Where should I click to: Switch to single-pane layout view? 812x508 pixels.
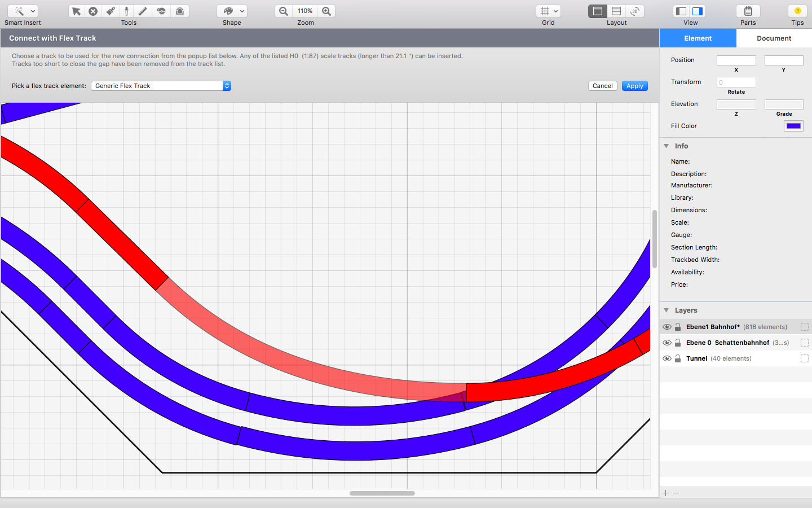(598, 11)
